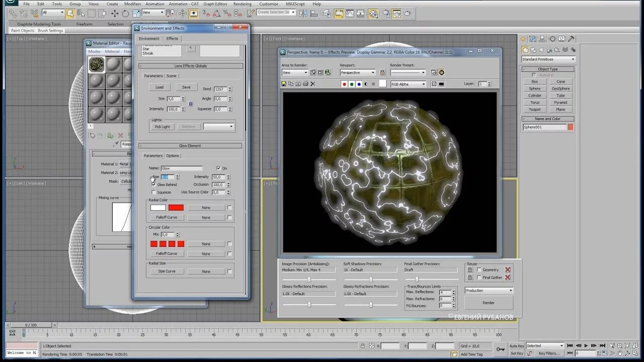This screenshot has width=644, height=362.
Task: Open the RGB Alpha channel dropdown
Action: point(409,84)
